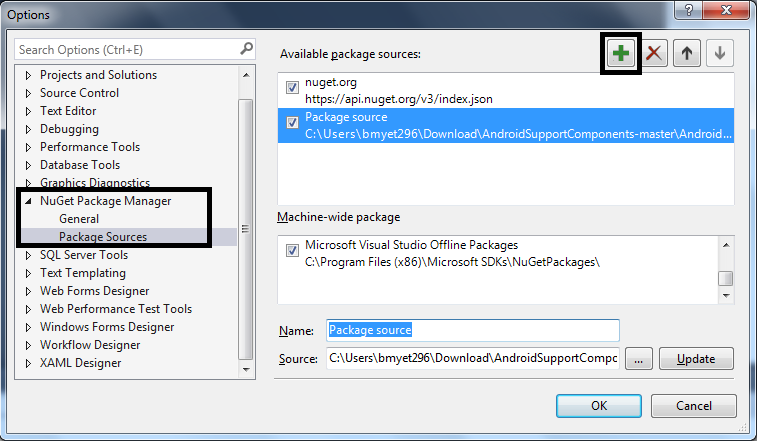This screenshot has height=441, width=757.
Task: Expand Performance Tools node
Action: (28, 147)
